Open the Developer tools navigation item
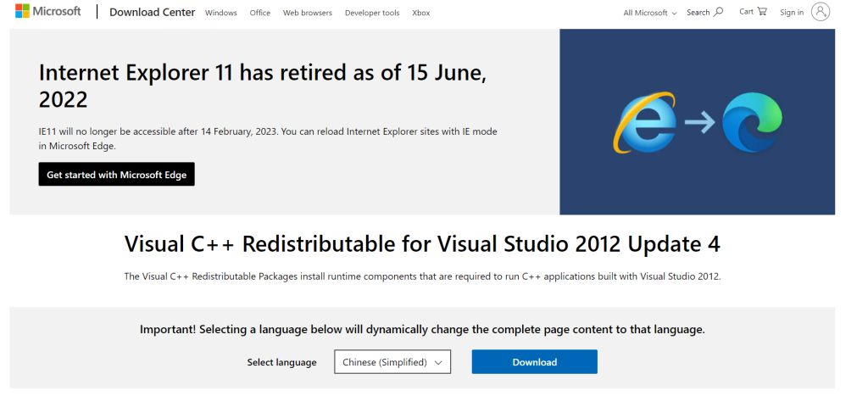The image size is (868, 396). 372,13
